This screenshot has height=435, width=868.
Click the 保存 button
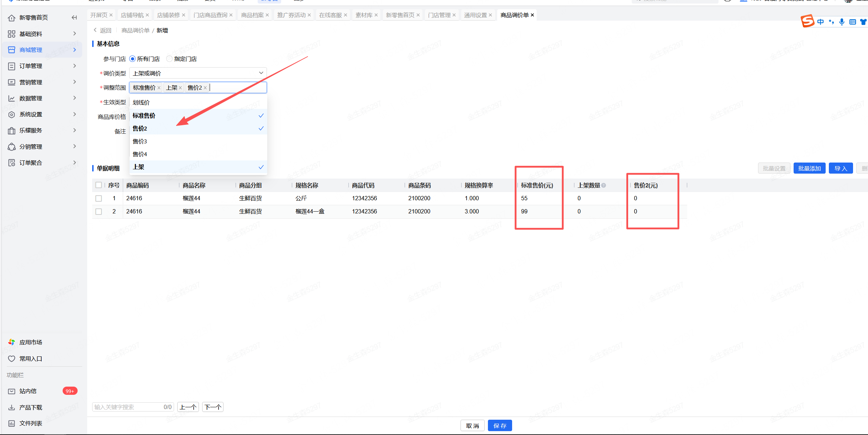500,425
